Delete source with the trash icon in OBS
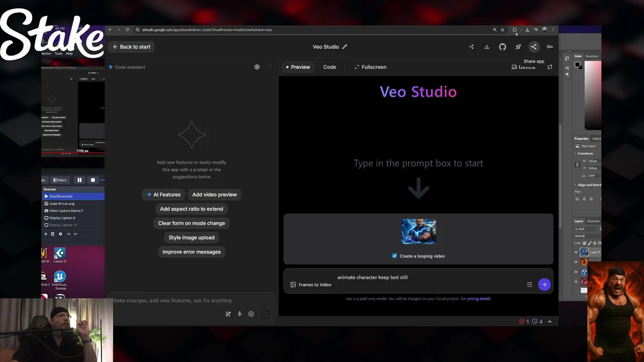This screenshot has width=644, height=362. pyautogui.click(x=52, y=234)
